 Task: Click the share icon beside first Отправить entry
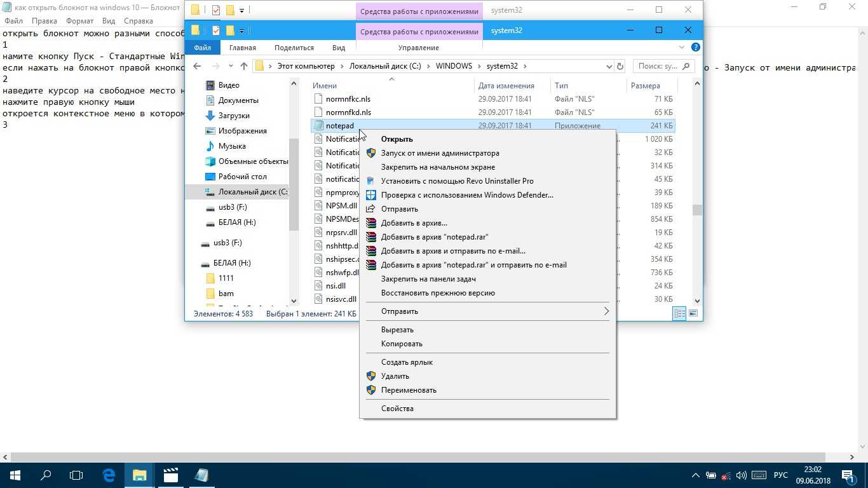[x=371, y=209]
